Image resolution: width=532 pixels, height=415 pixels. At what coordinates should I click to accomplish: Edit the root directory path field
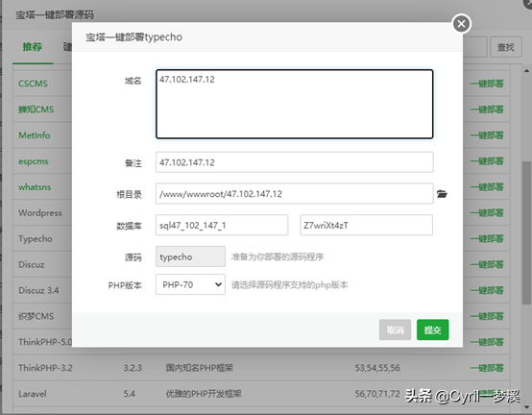[x=295, y=194]
